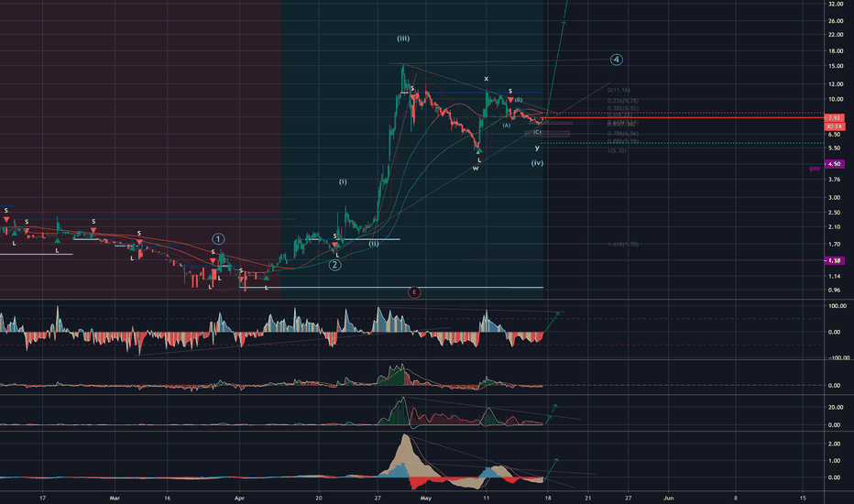Select the 0.96 price scale value
This screenshot has height=504, width=854.
point(836,290)
